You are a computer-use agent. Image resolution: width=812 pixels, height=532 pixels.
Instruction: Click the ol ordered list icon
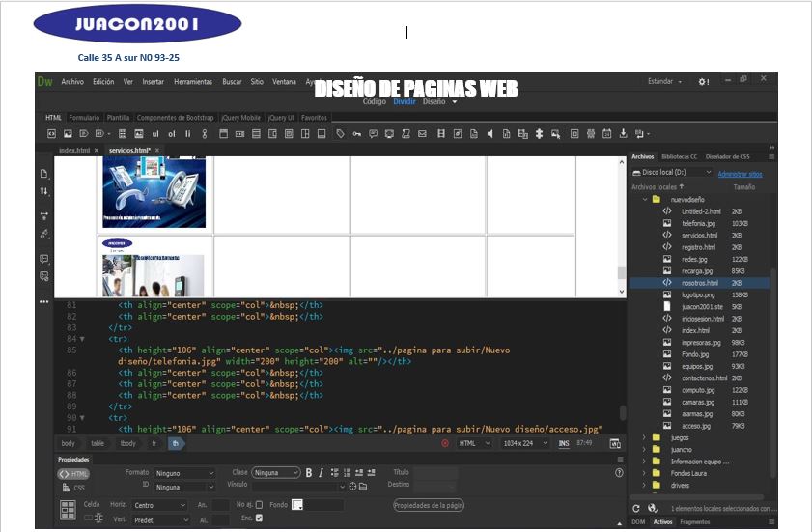pos(172,133)
